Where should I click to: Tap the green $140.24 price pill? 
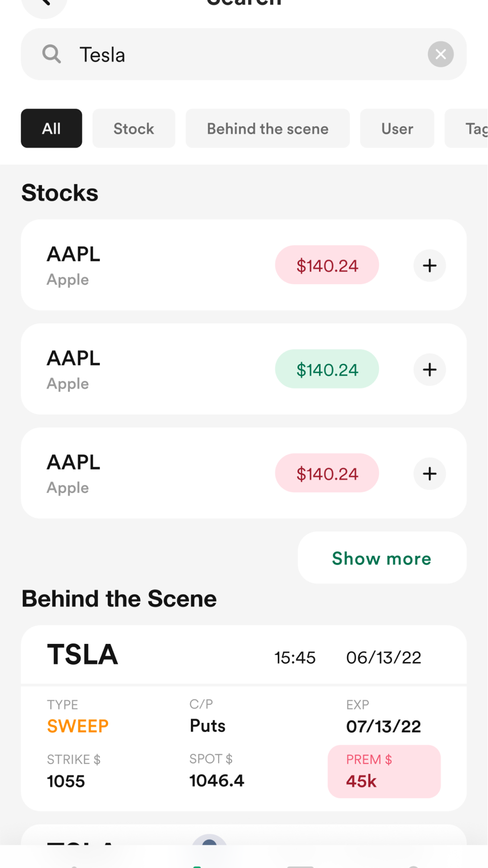point(327,370)
